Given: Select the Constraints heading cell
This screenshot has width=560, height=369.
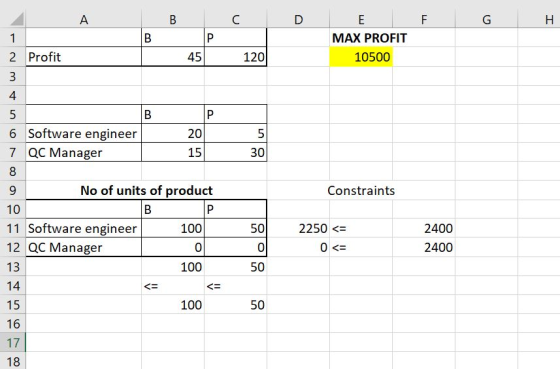Looking at the screenshot, I should click(361, 190).
